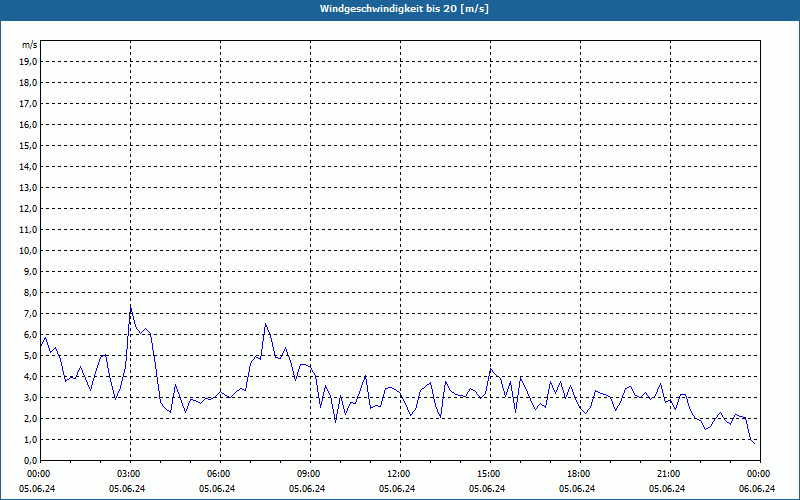Pick the '00:00' time label dated 05.06.24
The width and height of the screenshot is (800, 500).
[38, 474]
